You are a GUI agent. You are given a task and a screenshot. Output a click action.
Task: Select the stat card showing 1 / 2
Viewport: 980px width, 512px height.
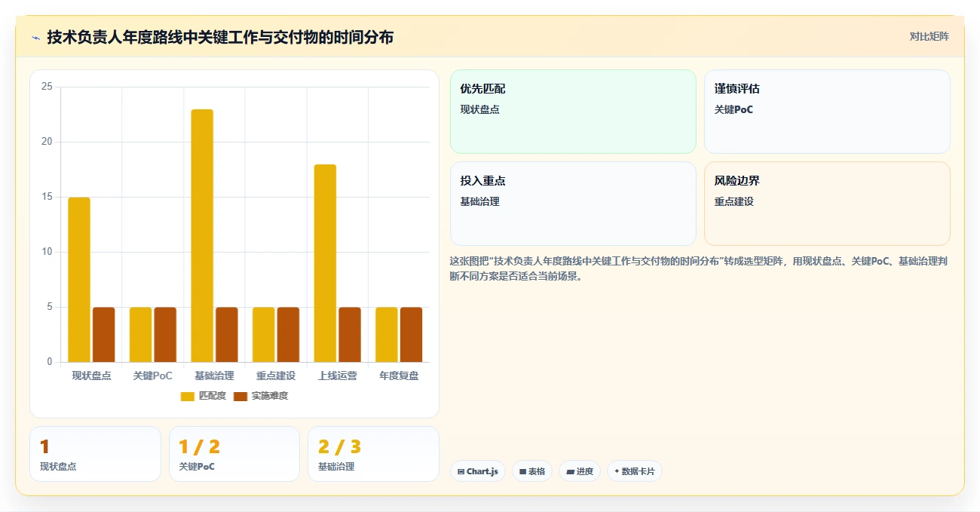(234, 454)
